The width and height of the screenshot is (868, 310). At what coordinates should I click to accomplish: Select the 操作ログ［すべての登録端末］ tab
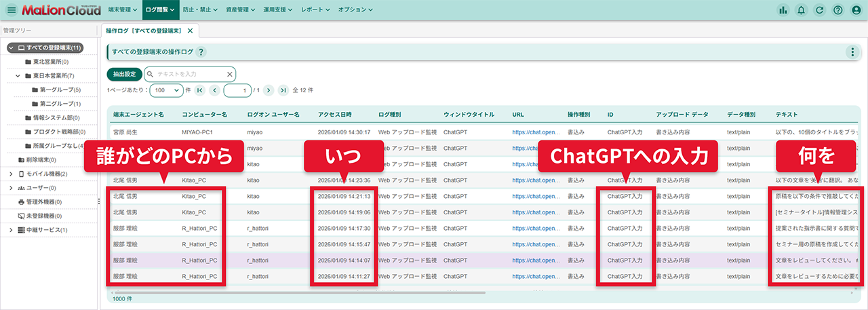[x=142, y=31]
